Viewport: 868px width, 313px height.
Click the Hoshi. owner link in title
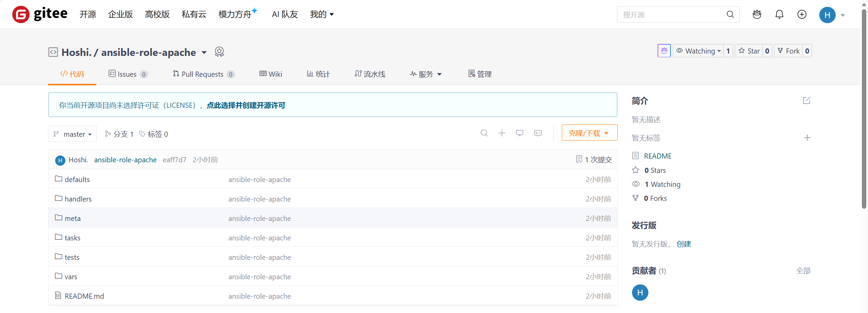pyautogui.click(x=77, y=52)
